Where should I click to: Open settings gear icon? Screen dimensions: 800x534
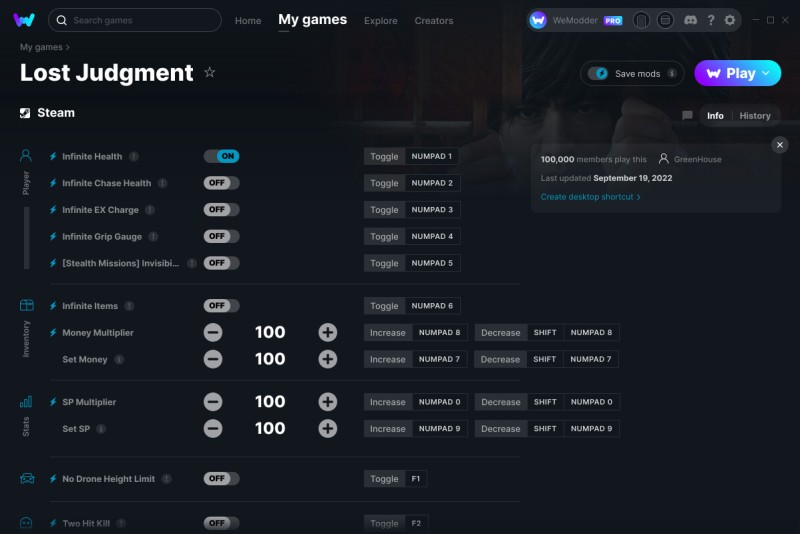click(x=730, y=20)
